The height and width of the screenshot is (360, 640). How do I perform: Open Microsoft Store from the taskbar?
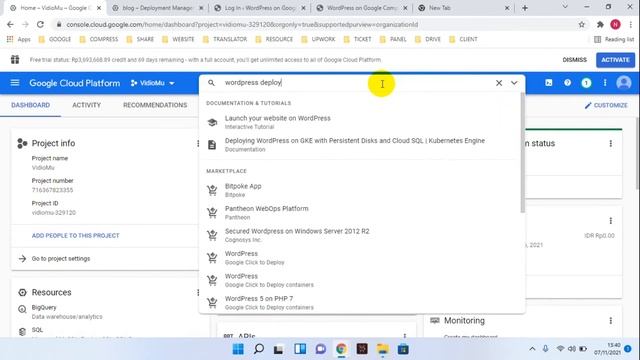click(403, 349)
